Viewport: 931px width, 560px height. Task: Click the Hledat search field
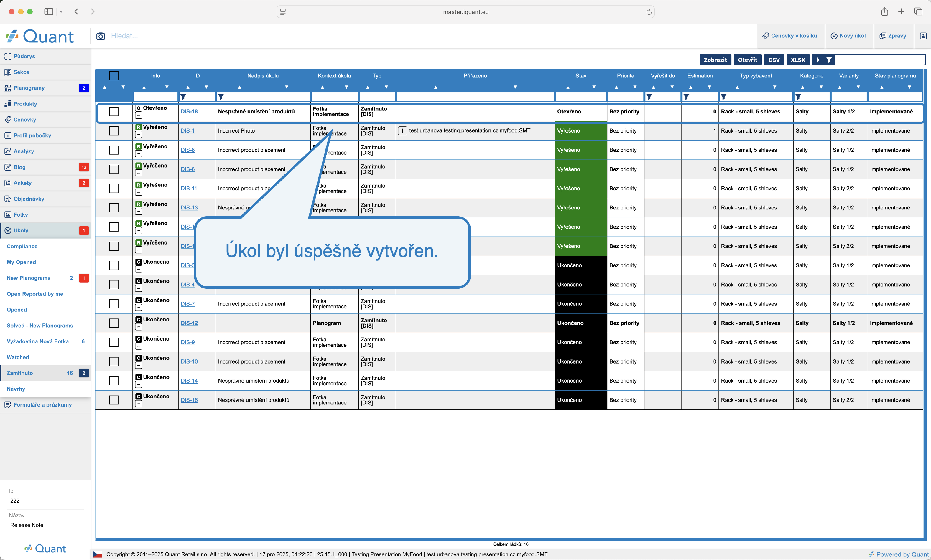pyautogui.click(x=430, y=36)
